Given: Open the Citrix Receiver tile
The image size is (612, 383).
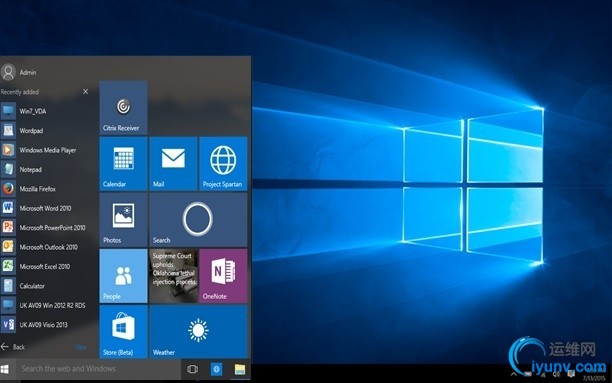Looking at the screenshot, I should point(123,108).
